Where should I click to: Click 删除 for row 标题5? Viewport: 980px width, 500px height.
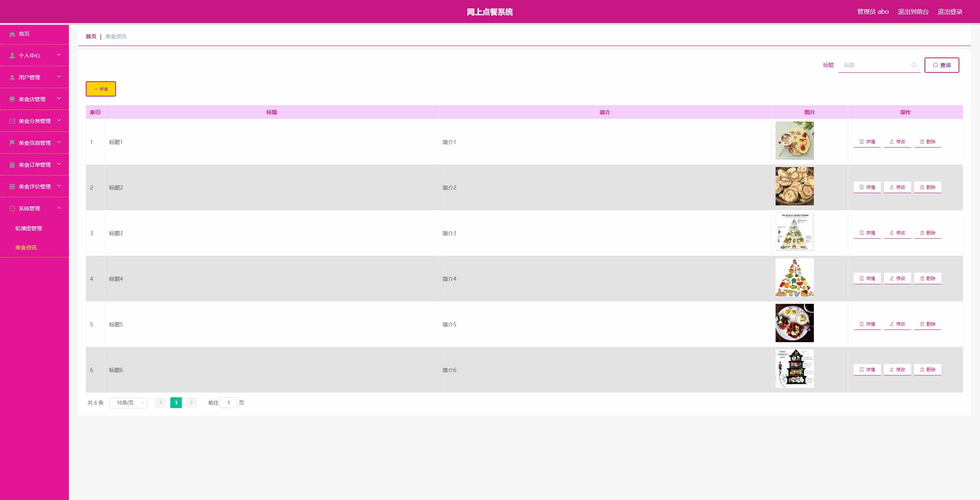pos(928,324)
